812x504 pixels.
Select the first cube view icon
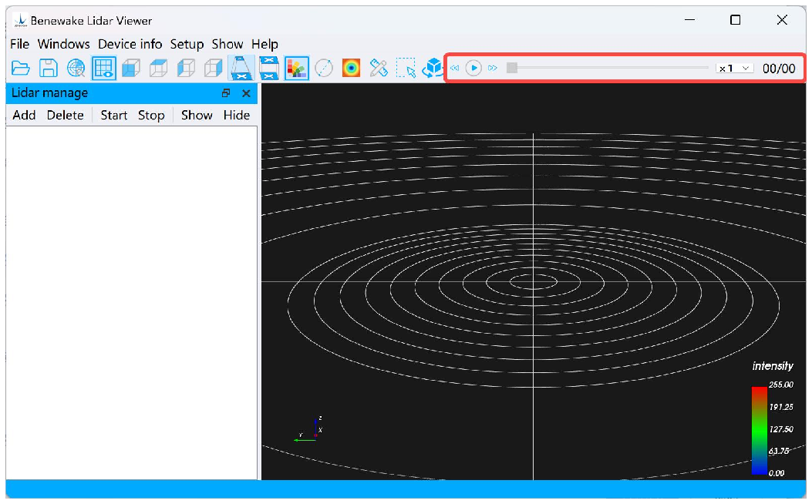(131, 69)
